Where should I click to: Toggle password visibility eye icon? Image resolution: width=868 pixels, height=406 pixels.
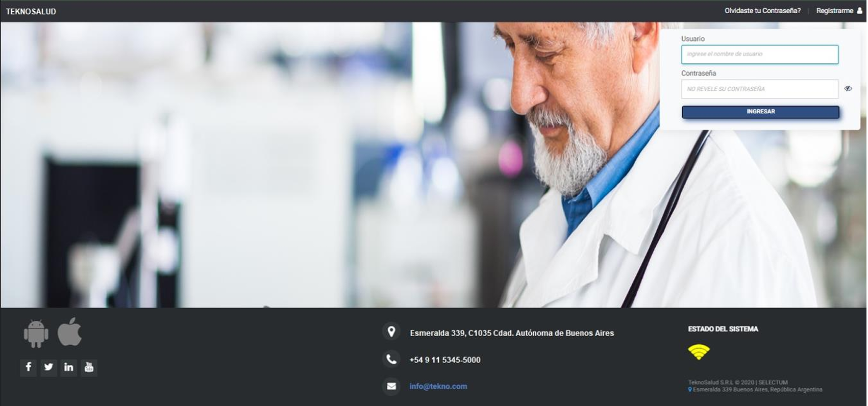(848, 89)
